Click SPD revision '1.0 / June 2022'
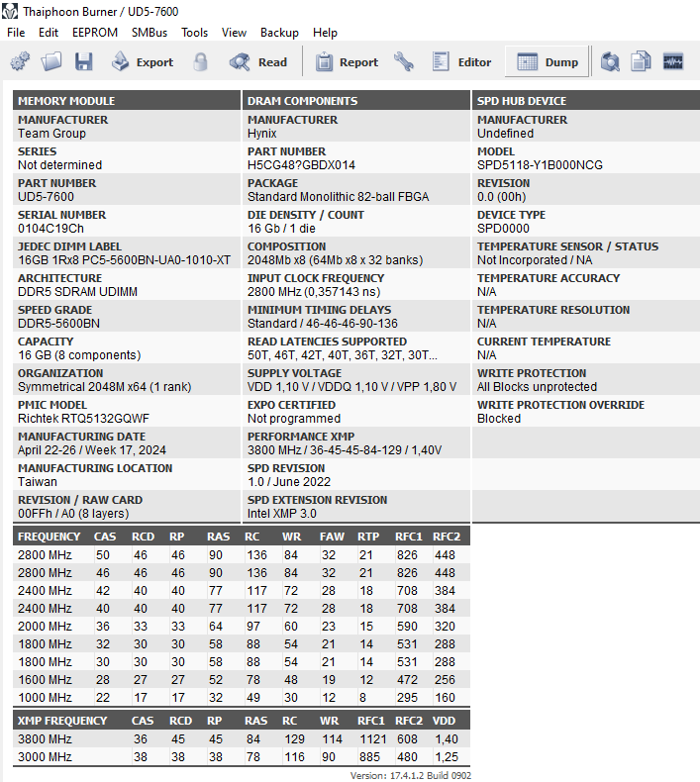 pyautogui.click(x=289, y=482)
